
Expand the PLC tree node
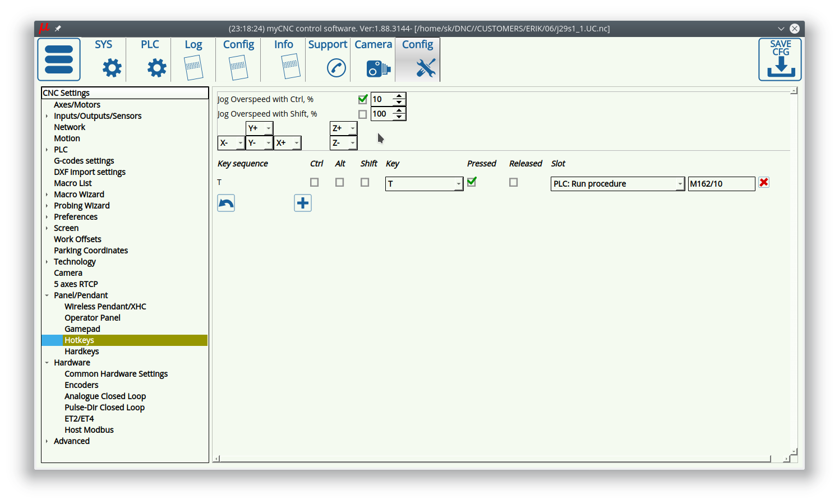click(x=47, y=150)
